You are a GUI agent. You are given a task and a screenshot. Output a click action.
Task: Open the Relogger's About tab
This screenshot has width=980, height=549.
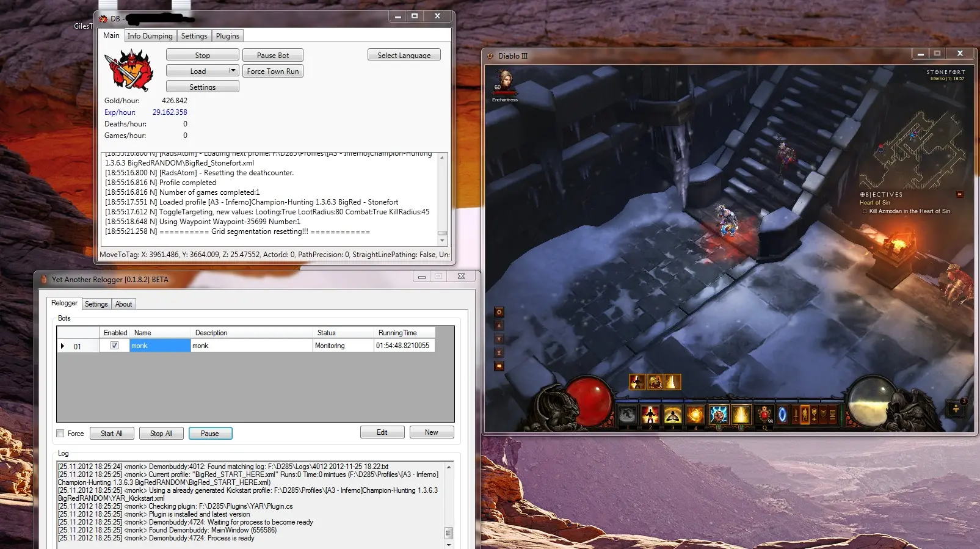pos(123,304)
